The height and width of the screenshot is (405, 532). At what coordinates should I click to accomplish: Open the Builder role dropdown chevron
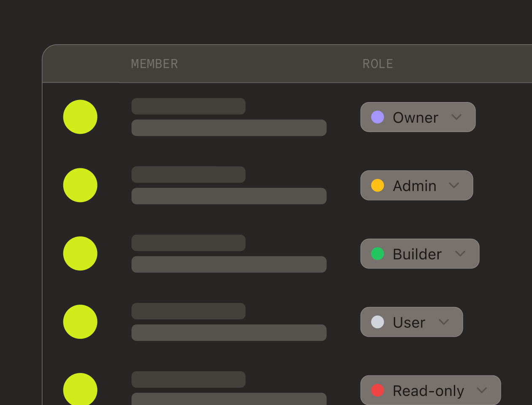coord(461,254)
